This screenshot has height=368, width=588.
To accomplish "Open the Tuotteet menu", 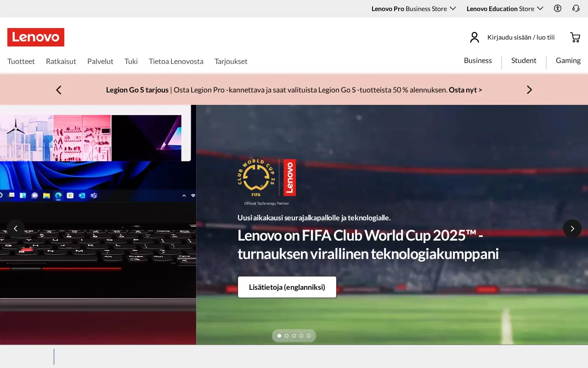I will pyautogui.click(x=21, y=61).
